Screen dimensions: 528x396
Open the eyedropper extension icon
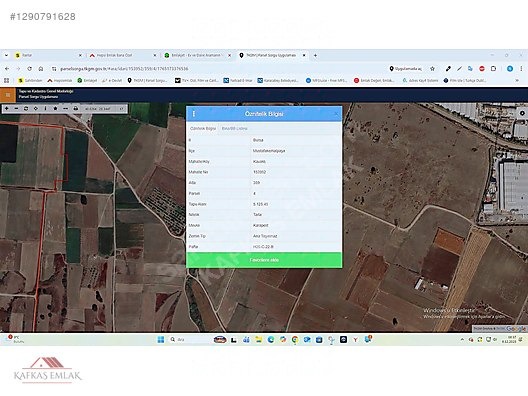tap(448, 69)
